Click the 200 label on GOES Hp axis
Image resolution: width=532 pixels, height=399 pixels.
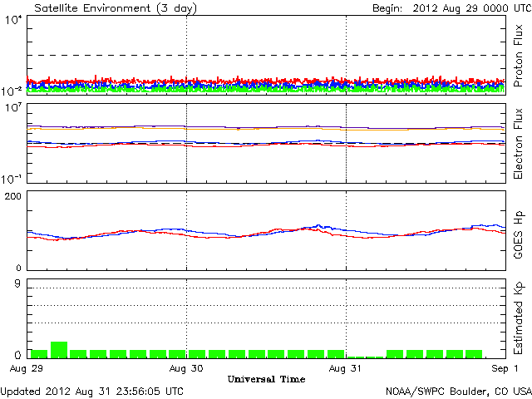[x=12, y=196]
